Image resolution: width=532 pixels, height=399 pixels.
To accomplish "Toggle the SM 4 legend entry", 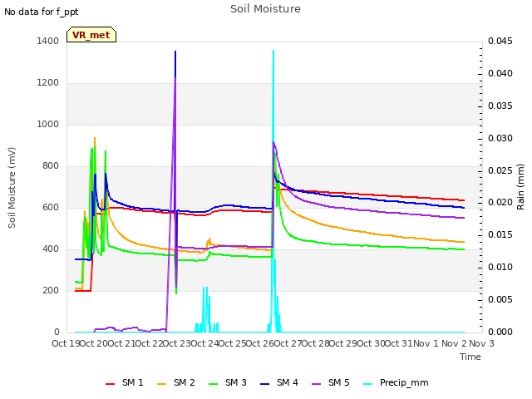I will coord(279,382).
